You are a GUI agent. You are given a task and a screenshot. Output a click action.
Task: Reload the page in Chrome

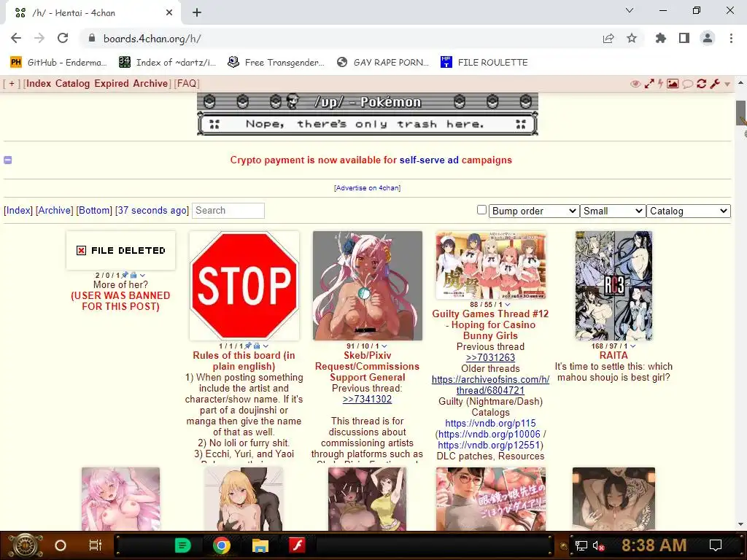click(x=63, y=38)
